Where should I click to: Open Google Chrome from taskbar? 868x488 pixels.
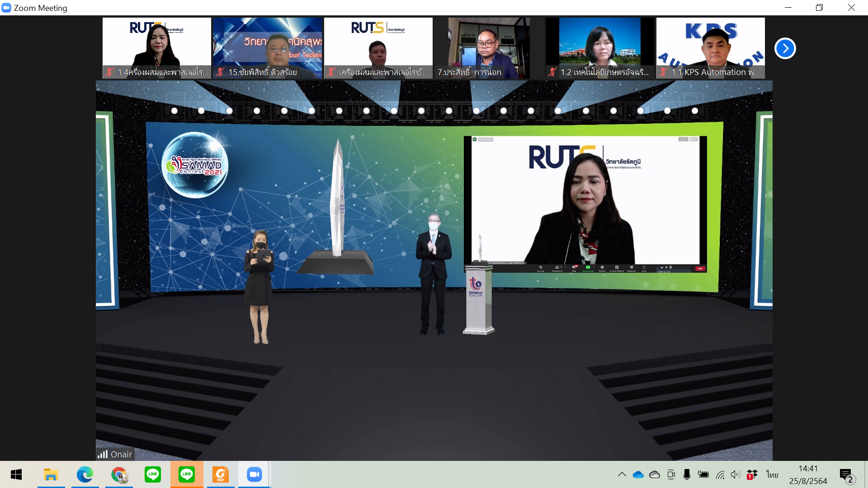tap(119, 474)
